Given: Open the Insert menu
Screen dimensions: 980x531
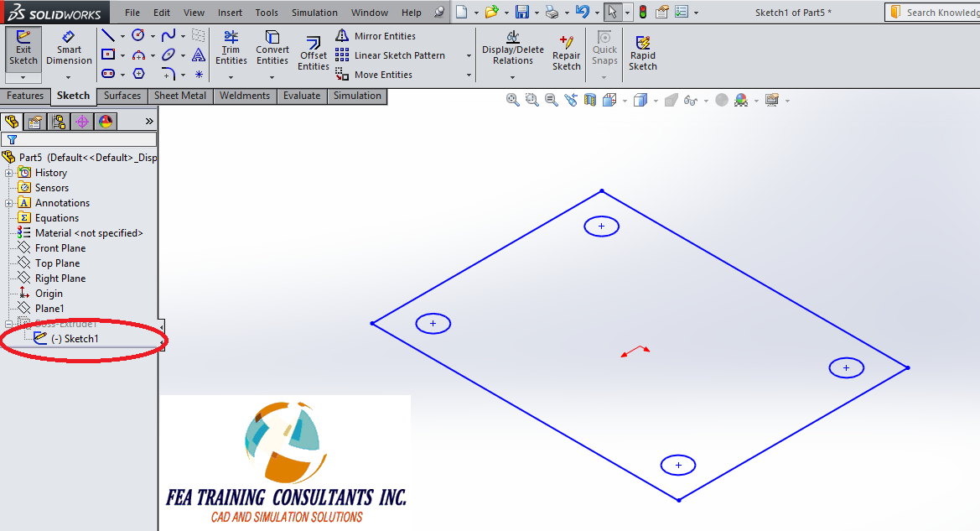Looking at the screenshot, I should [230, 12].
